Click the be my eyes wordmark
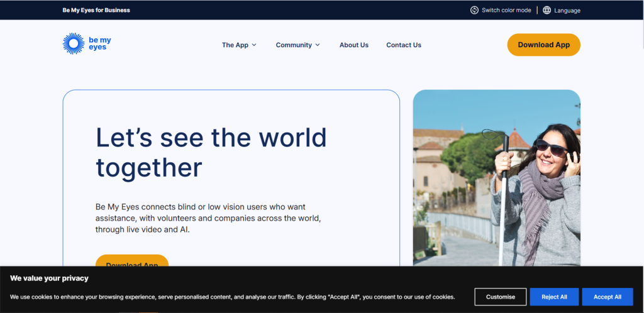This screenshot has width=644, height=313. click(x=100, y=43)
